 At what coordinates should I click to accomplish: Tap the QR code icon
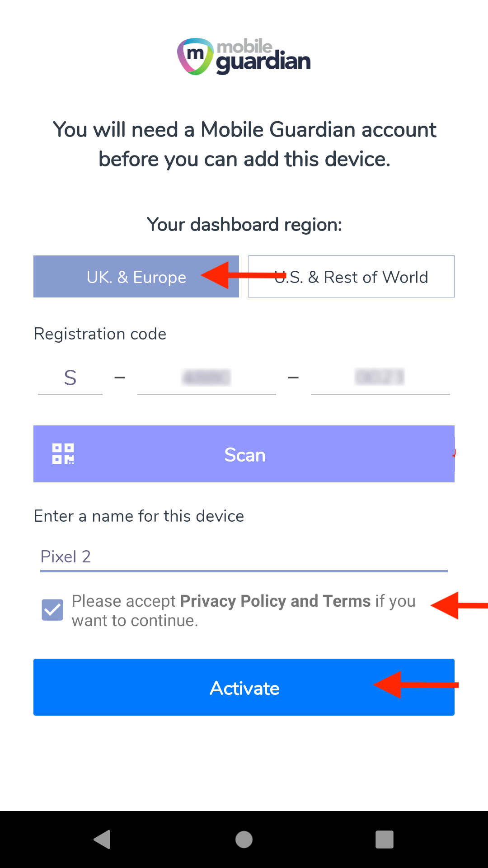63,454
